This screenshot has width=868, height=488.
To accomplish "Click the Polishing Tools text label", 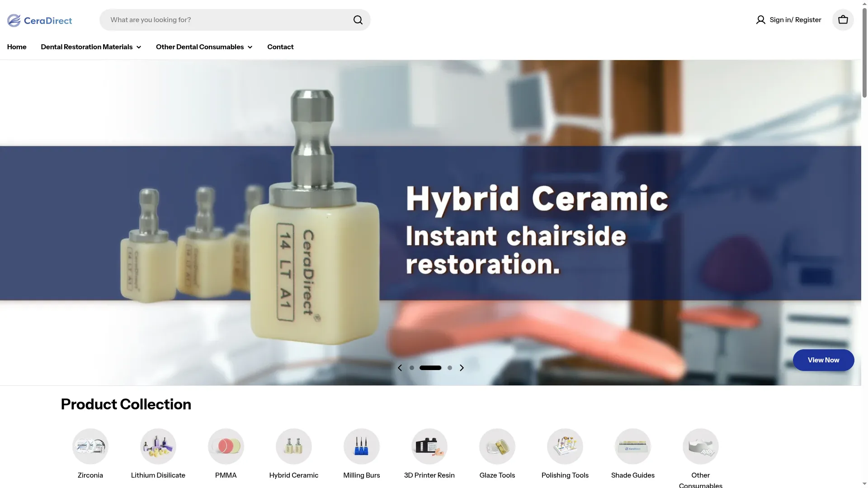I will [x=565, y=475].
